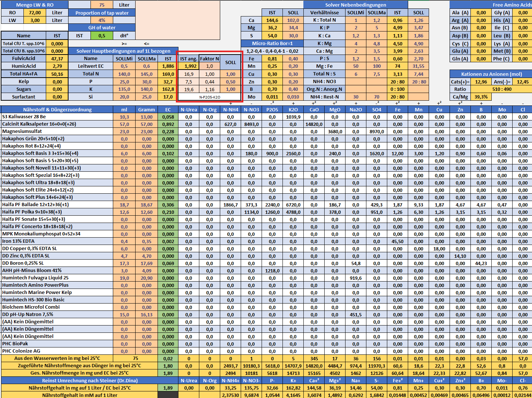Click the P2O5 column header
532x398 pixels.
[272, 109]
